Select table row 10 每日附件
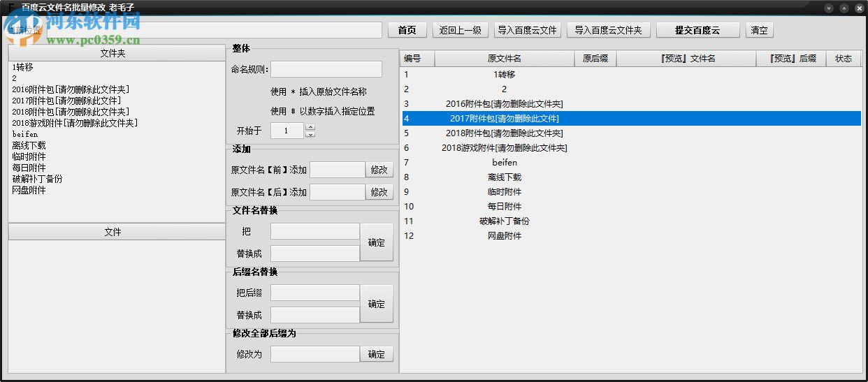Image resolution: width=868 pixels, height=382 pixels. (x=631, y=207)
